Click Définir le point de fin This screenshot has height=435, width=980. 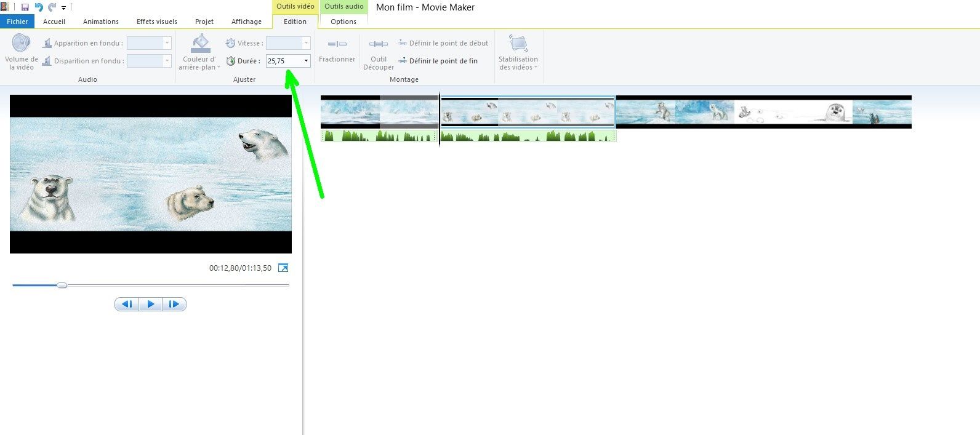(x=438, y=61)
